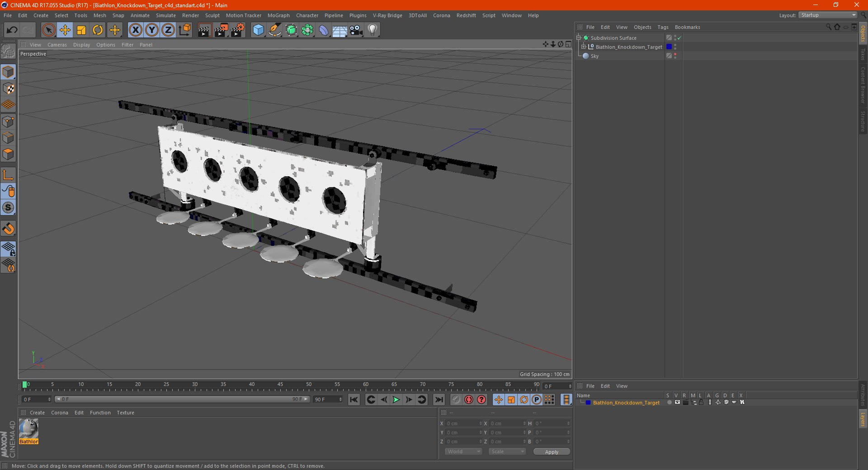The height and width of the screenshot is (470, 868).
Task: Enable Texture mode checkerboard icon
Action: pyautogui.click(x=9, y=89)
